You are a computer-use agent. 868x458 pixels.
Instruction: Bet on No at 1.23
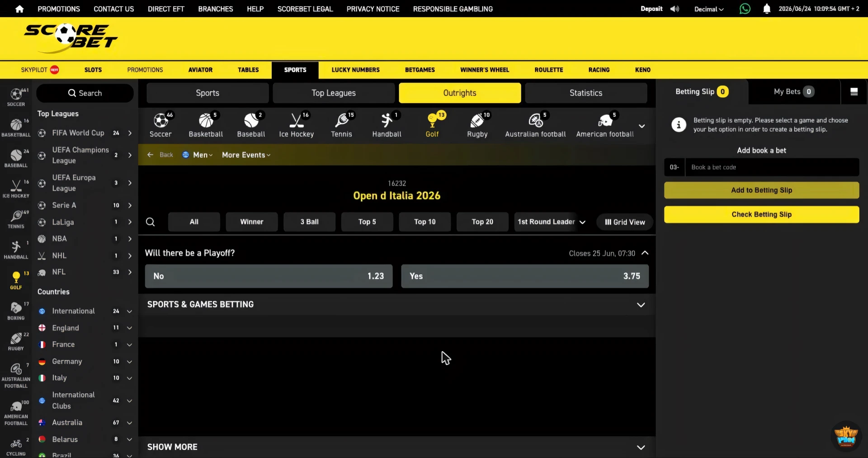coord(269,276)
